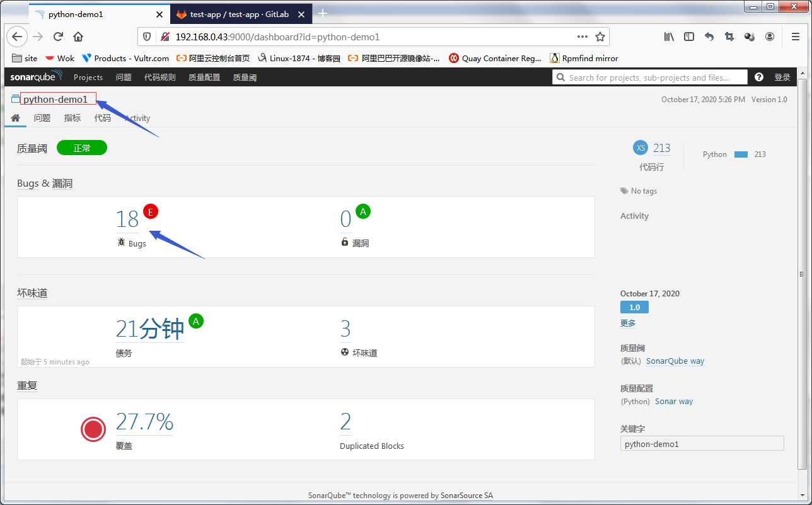Click the 2 Duplicated Blocks count
This screenshot has height=505, width=812.
345,422
